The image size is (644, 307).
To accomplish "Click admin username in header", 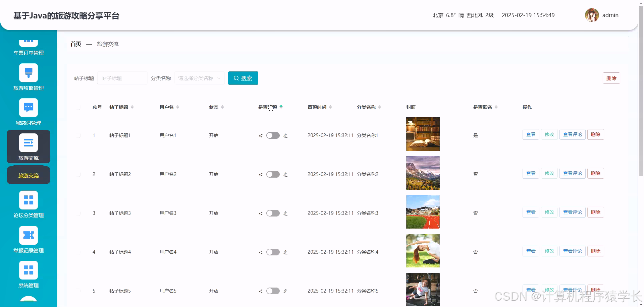I will (610, 15).
